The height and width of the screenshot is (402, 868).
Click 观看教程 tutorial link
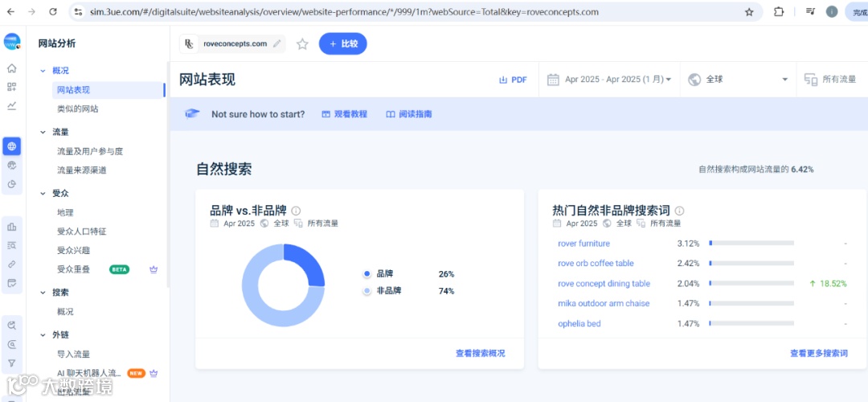point(344,114)
